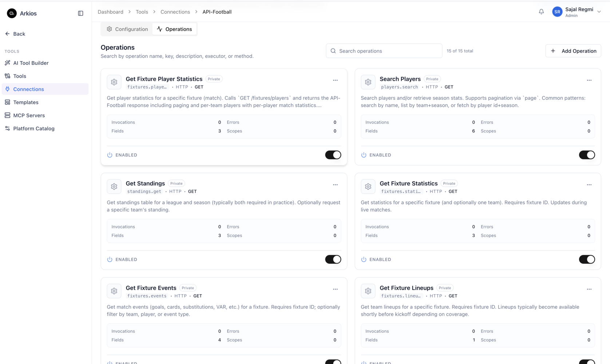Collapse the sidebar panel icon
Viewport: 610px width, 364px height.
(x=80, y=13)
